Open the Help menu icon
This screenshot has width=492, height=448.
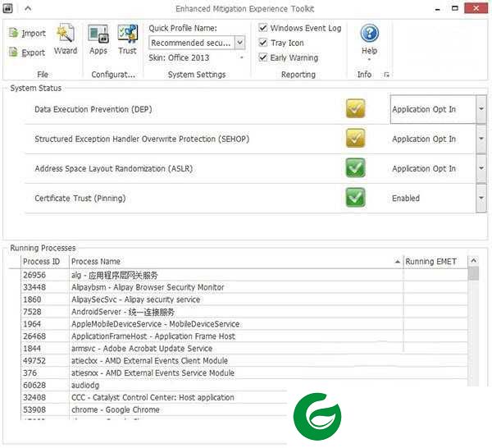[369, 33]
